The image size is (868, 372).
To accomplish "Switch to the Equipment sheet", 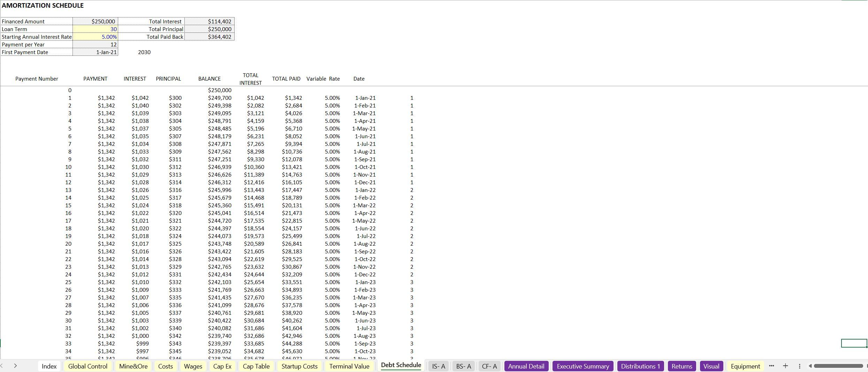I will (x=745, y=366).
